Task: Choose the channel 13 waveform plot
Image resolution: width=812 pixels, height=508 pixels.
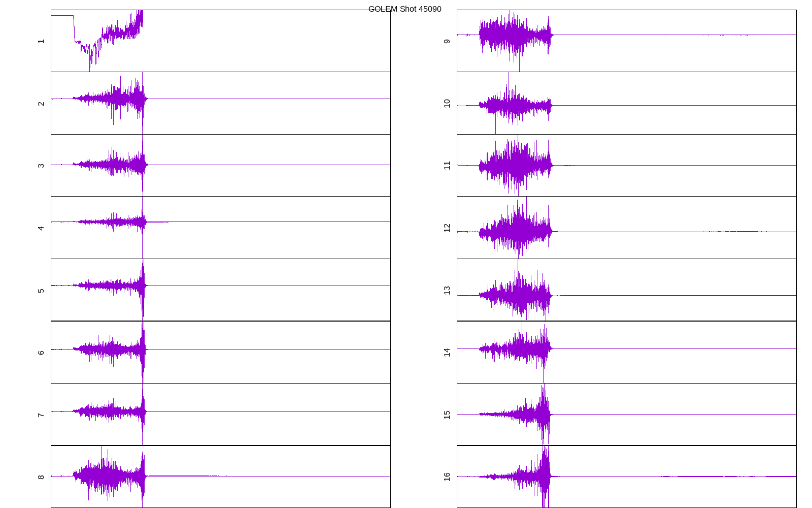Action: point(626,290)
